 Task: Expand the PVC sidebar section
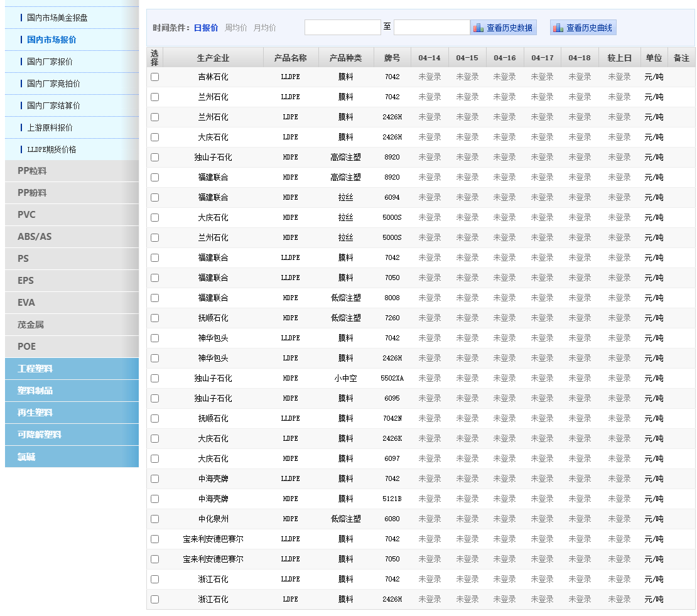(x=72, y=215)
